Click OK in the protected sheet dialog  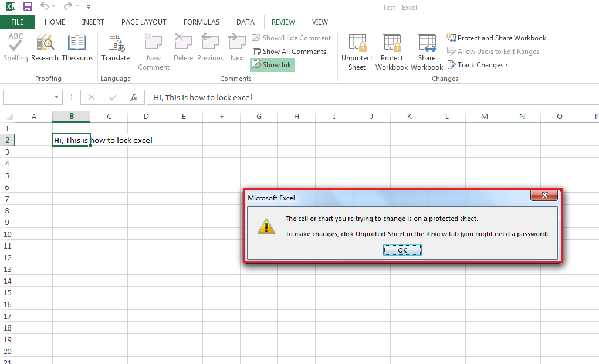coord(402,250)
